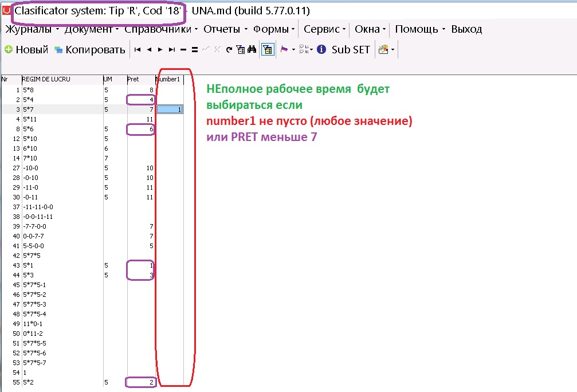Click the minus (delete record) toolbar icon
The width and height of the screenshot is (577, 392).
[x=183, y=50]
